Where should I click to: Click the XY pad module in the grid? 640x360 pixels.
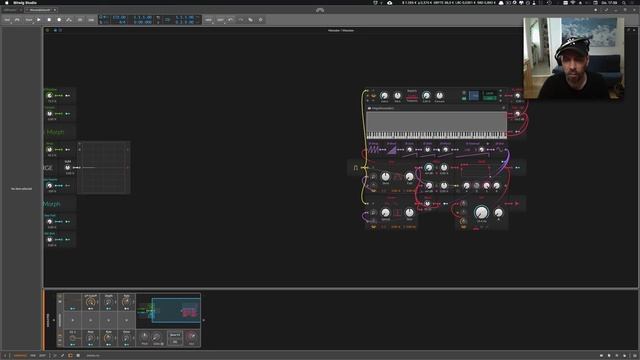[104, 167]
